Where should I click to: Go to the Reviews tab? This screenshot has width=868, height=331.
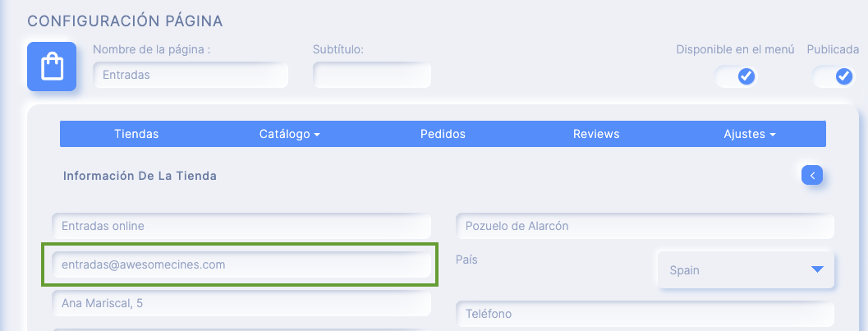tap(596, 134)
